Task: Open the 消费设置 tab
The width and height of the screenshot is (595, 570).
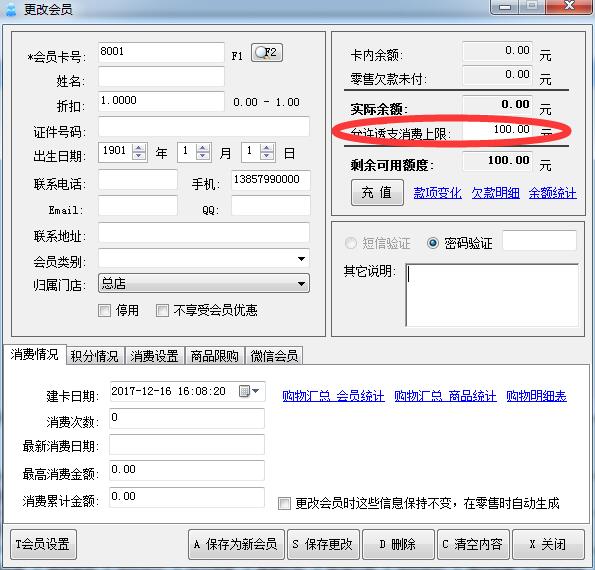Action: pyautogui.click(x=154, y=356)
